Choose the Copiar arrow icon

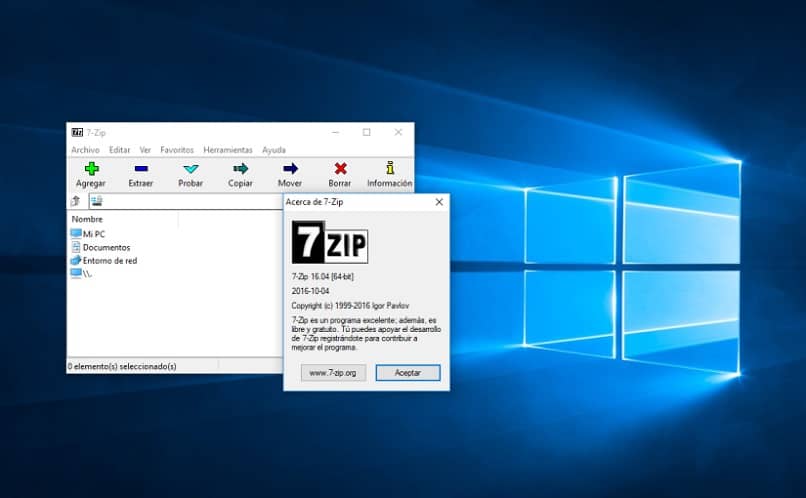pyautogui.click(x=241, y=169)
